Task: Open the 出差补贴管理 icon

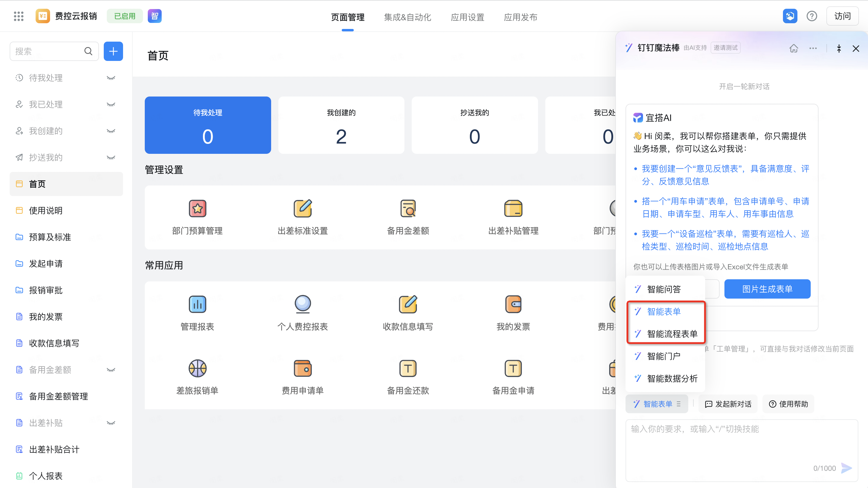Action: [513, 208]
